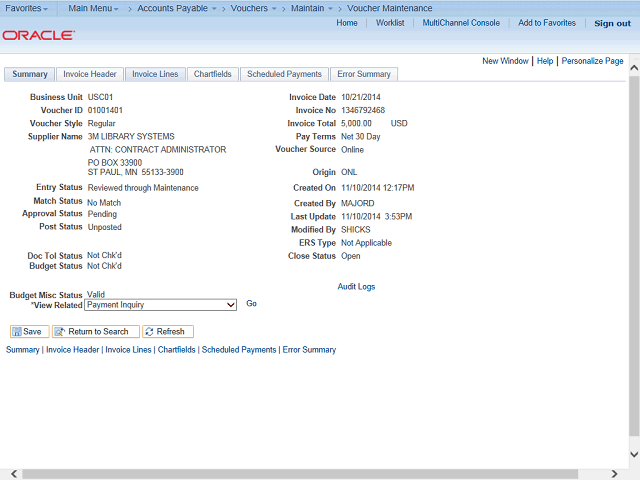
Task: Click supplier name 3M LIBRARY SYSTEMS
Action: click(131, 136)
